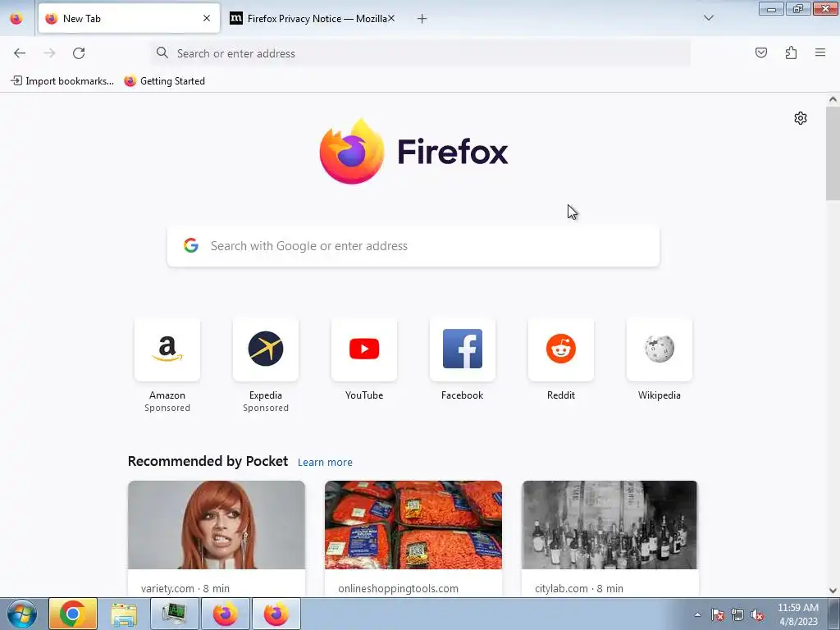Screen dimensions: 840x630
Task: Click the scrollbar down arrow
Action: click(833, 591)
